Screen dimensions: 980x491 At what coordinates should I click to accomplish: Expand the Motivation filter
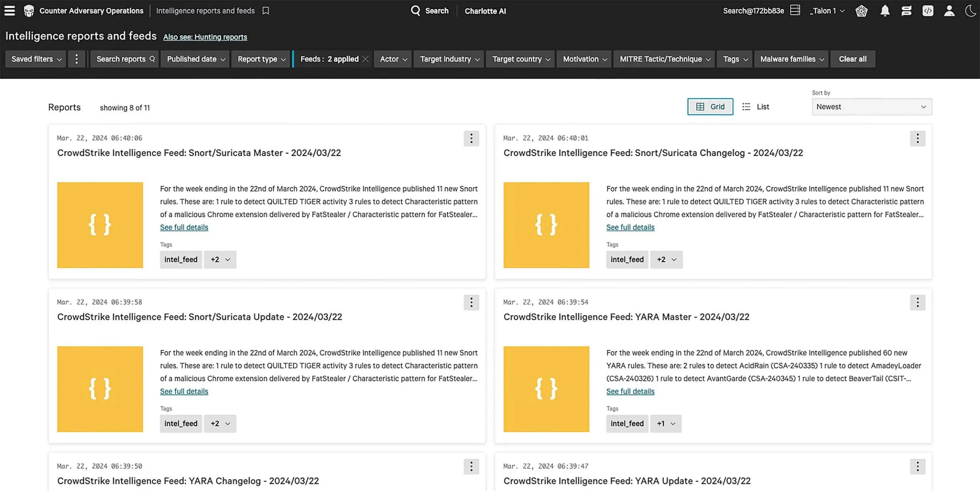(x=584, y=59)
